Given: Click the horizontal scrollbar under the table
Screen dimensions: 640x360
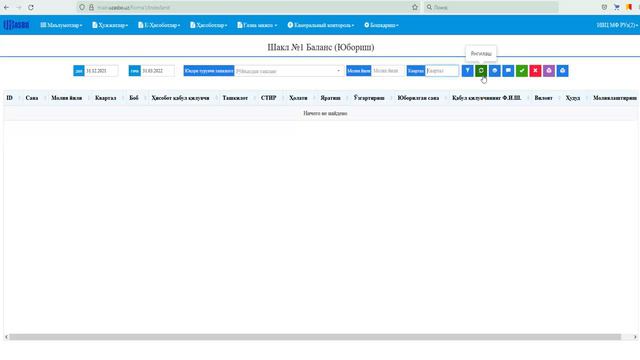Looking at the screenshot, I should [x=315, y=337].
